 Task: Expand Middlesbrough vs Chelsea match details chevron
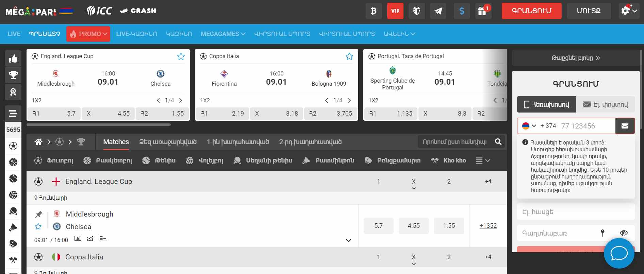click(348, 240)
